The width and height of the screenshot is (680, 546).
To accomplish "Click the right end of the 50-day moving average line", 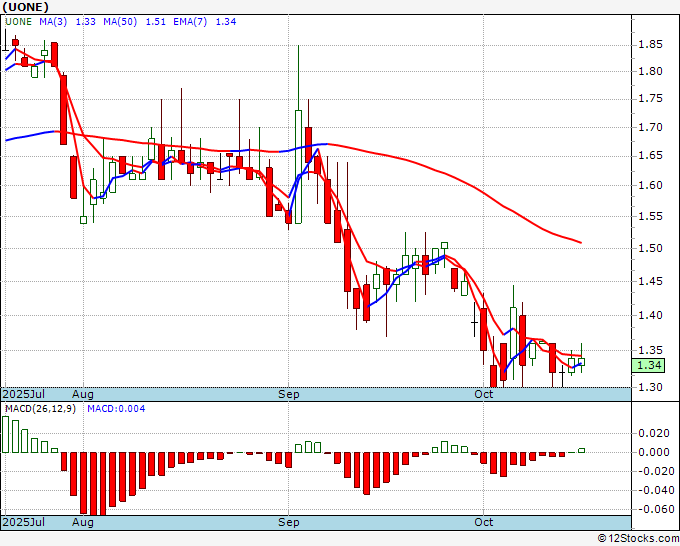I will [x=579, y=242].
